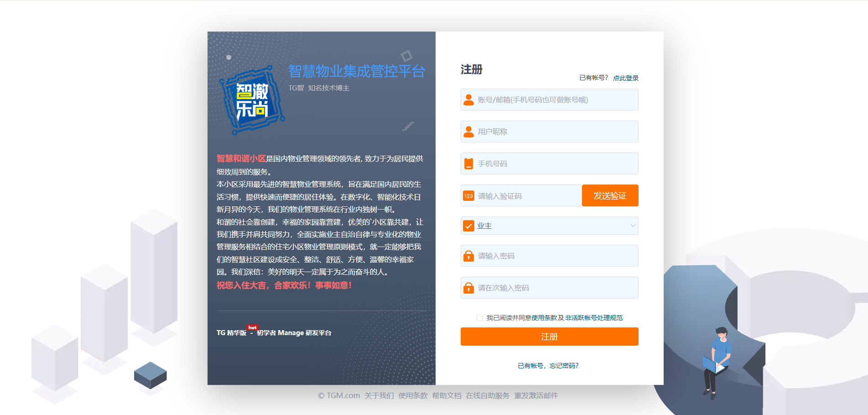
Task: Click the lock icon in password field
Action: tap(468, 256)
